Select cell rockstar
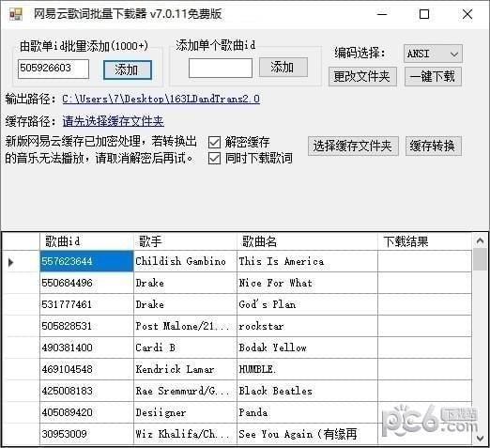This screenshot has height=448, width=490. [x=307, y=326]
